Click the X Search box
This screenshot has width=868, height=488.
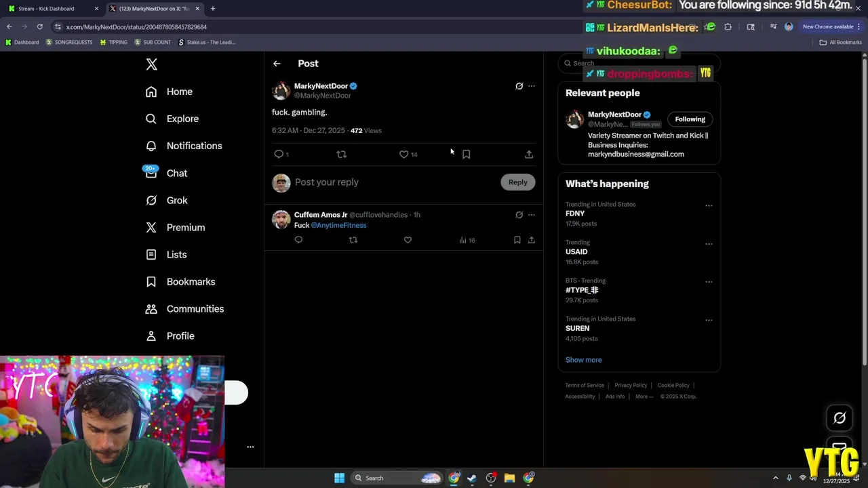(x=639, y=63)
